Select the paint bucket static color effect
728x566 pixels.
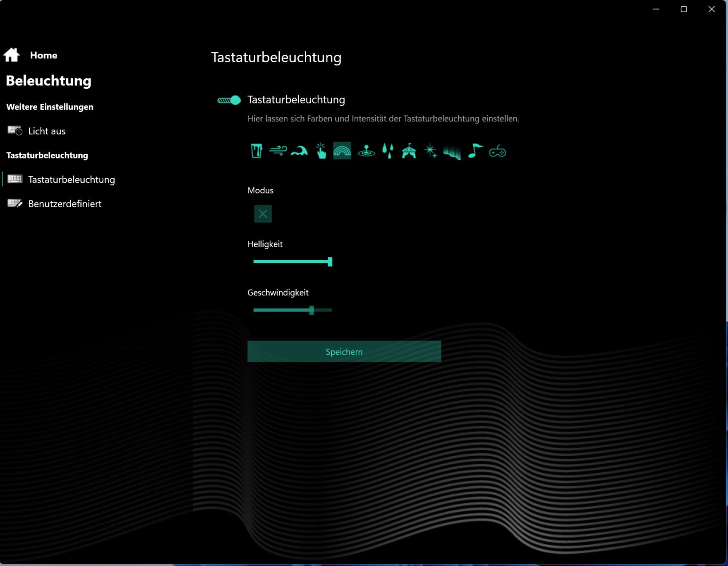point(256,151)
